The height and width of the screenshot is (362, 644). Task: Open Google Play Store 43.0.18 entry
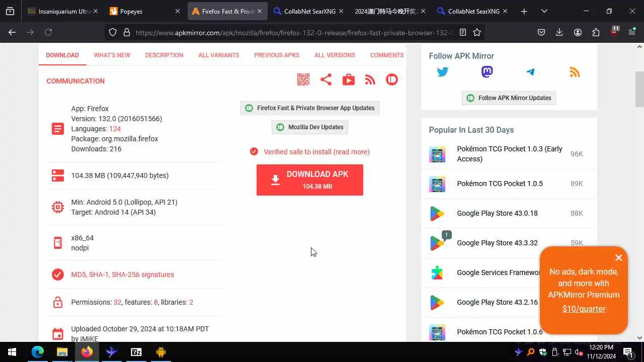[497, 213]
